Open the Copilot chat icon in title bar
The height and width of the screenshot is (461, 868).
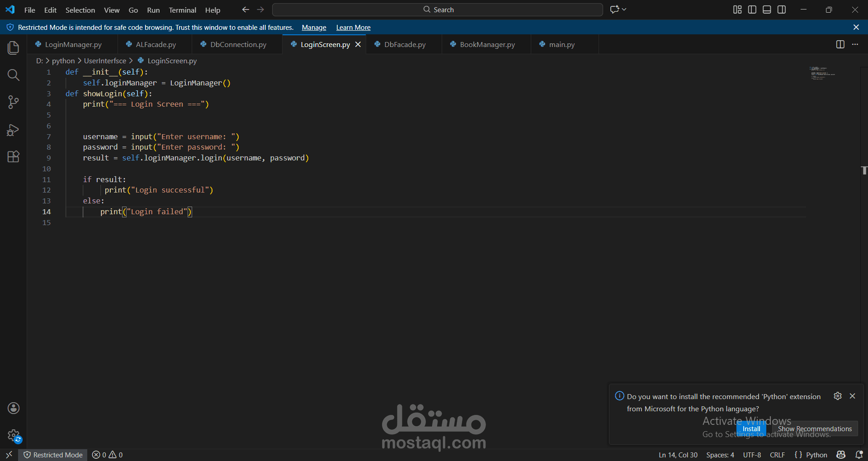point(614,9)
